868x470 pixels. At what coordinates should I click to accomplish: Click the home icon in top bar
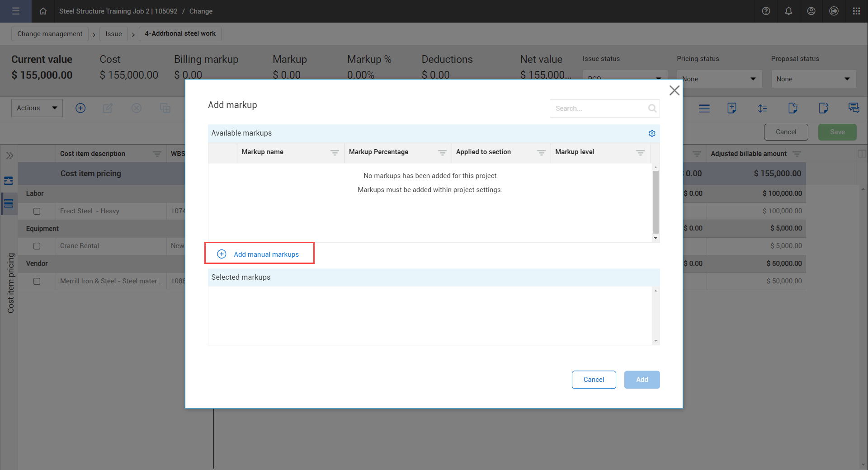pyautogui.click(x=43, y=11)
